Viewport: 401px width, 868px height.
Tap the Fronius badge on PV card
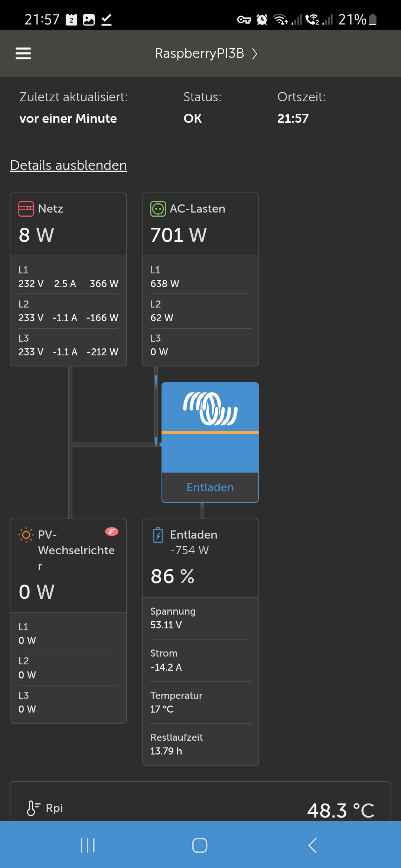pyautogui.click(x=111, y=532)
